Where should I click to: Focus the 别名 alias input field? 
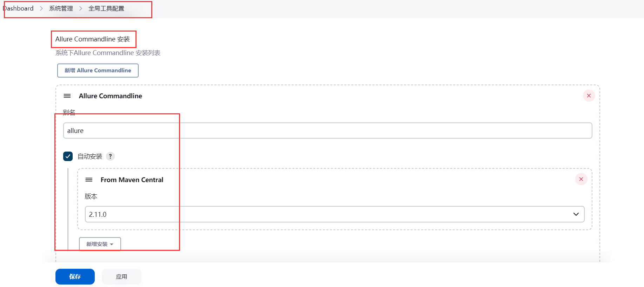327,131
